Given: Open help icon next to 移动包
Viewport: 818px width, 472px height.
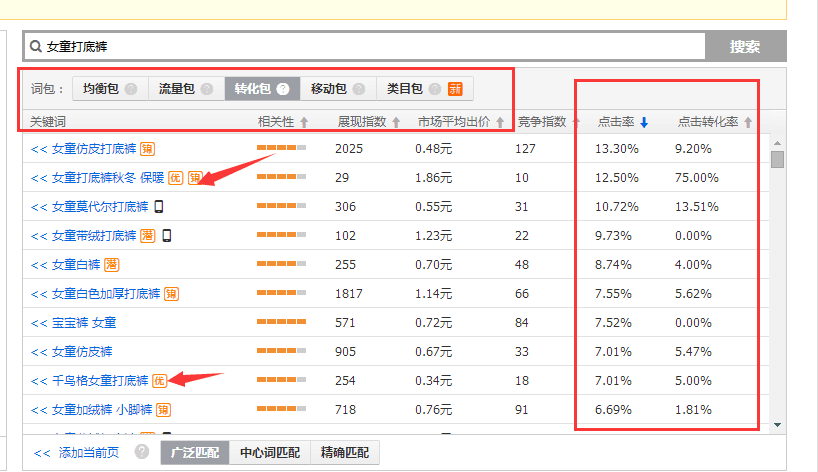Looking at the screenshot, I should pyautogui.click(x=359, y=89).
